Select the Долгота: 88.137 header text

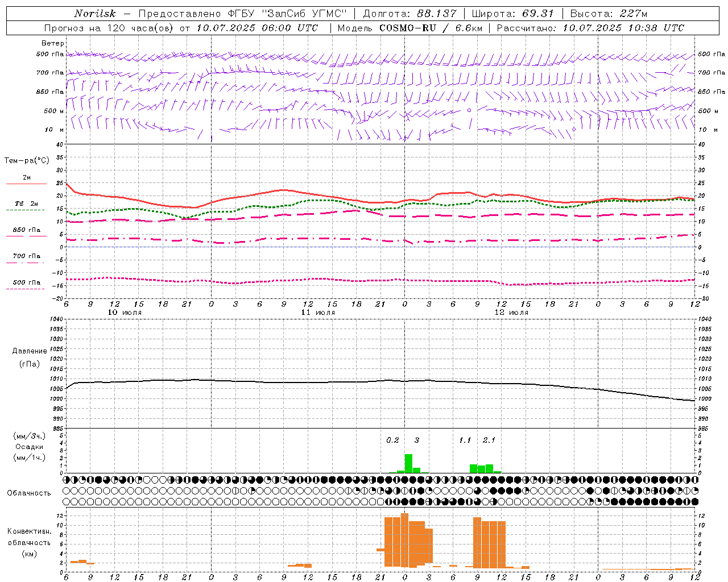(x=409, y=14)
